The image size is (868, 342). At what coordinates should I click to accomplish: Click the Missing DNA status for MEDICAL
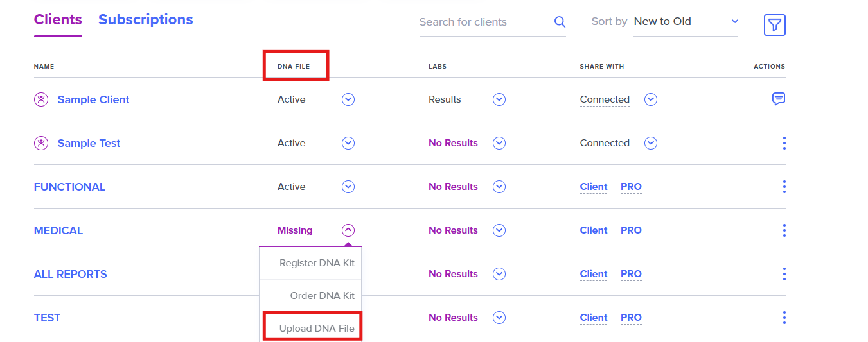[295, 230]
